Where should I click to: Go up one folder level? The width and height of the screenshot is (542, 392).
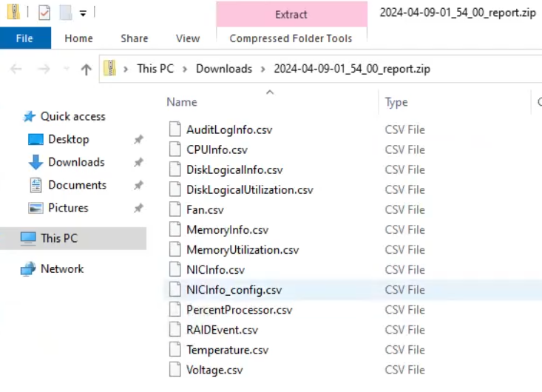[x=86, y=69]
